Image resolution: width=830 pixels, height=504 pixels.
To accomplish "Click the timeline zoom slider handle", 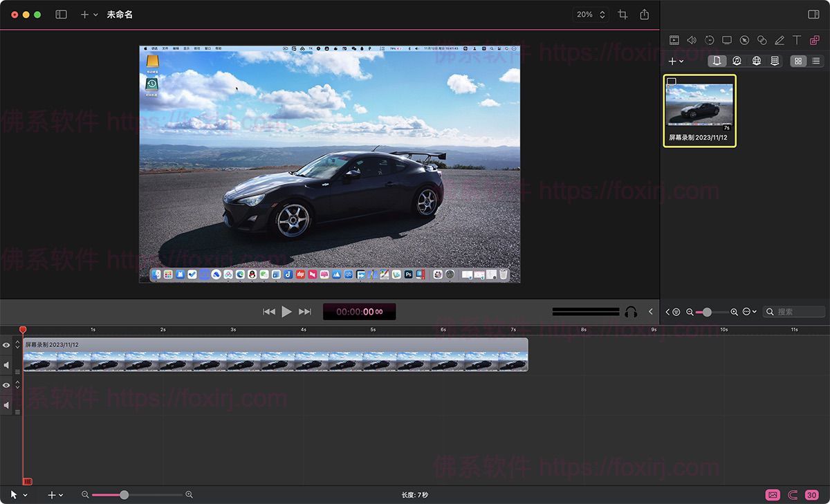I will (x=124, y=494).
